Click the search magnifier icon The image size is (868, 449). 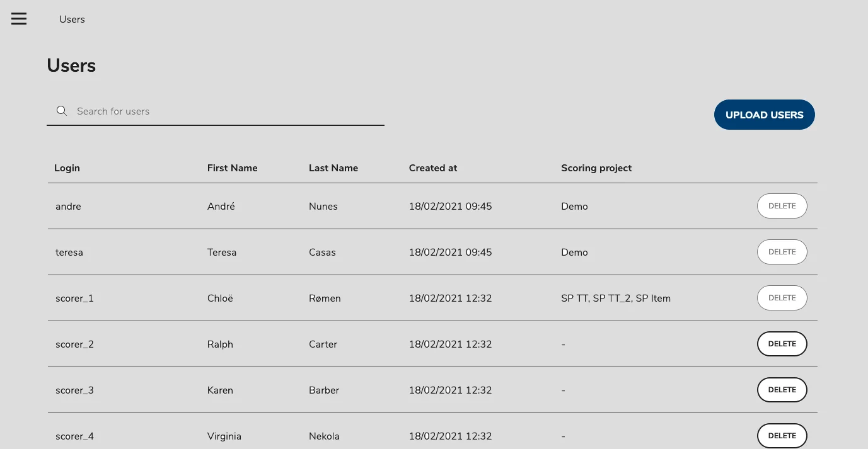[61, 110]
